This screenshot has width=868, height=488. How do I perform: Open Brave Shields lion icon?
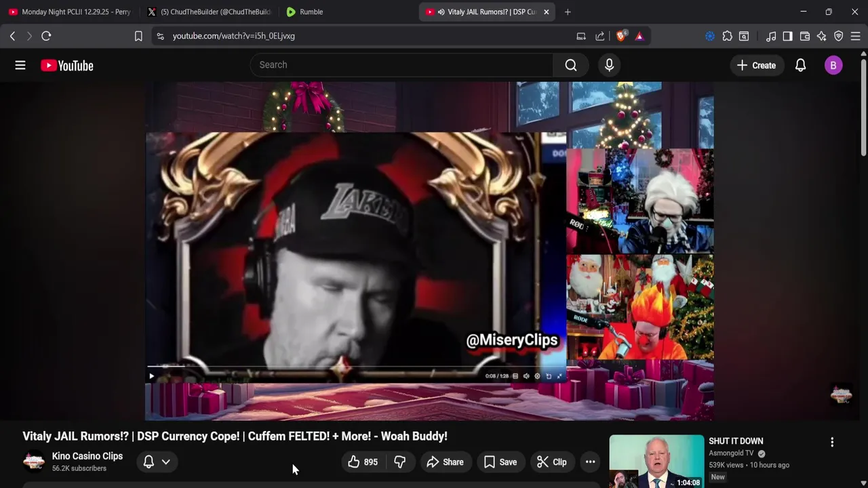coord(621,36)
